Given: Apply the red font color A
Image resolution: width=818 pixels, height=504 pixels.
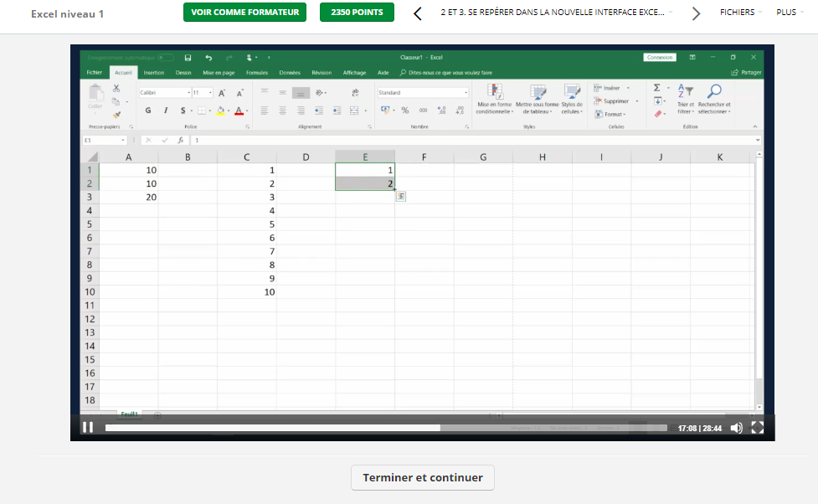Looking at the screenshot, I should click(x=239, y=110).
